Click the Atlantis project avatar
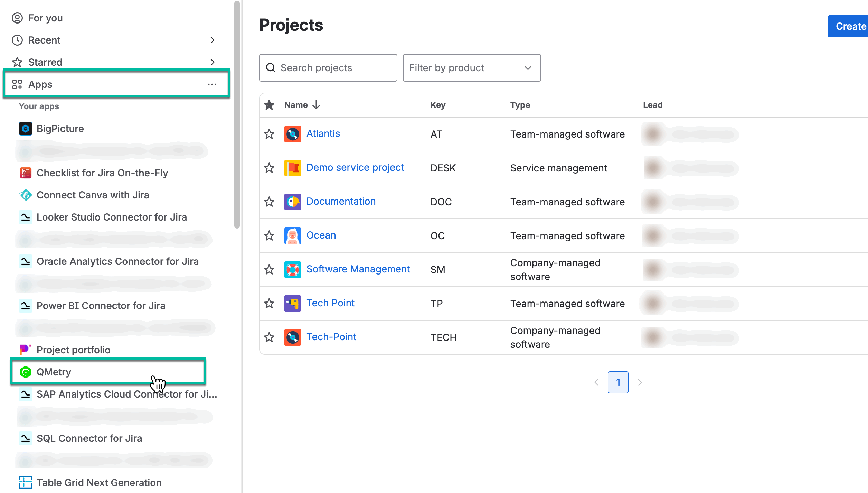This screenshot has height=493, width=868. coord(292,134)
